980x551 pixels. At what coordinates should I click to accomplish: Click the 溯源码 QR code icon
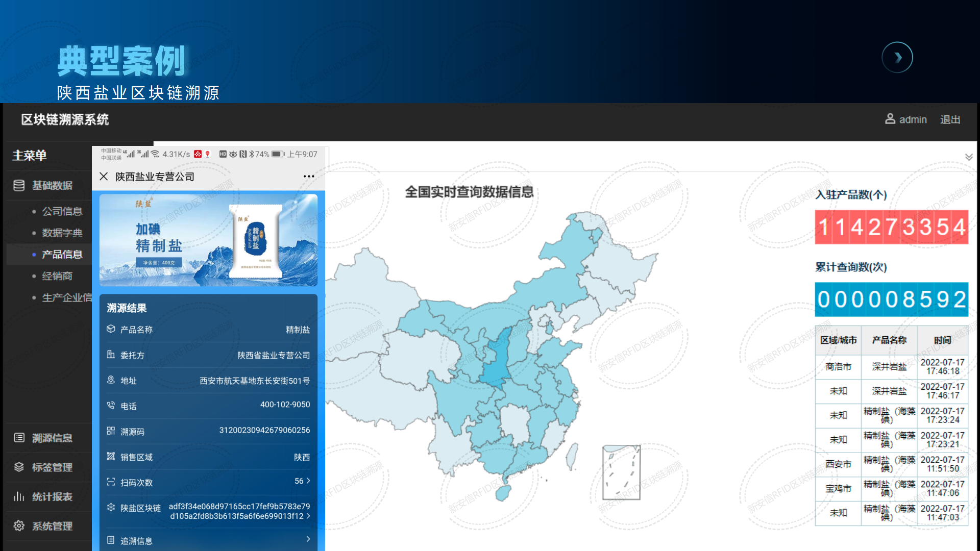click(x=111, y=431)
